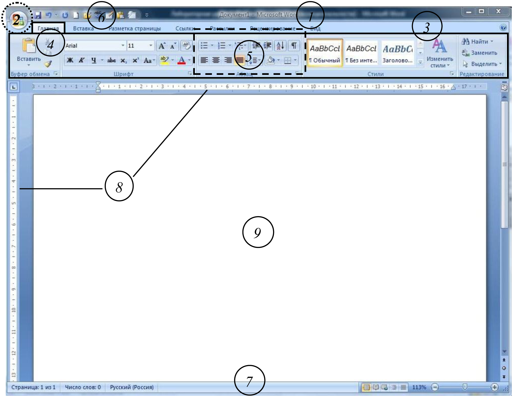Click the Format Painter brush icon
This screenshot has width=532, height=402.
pos(48,64)
